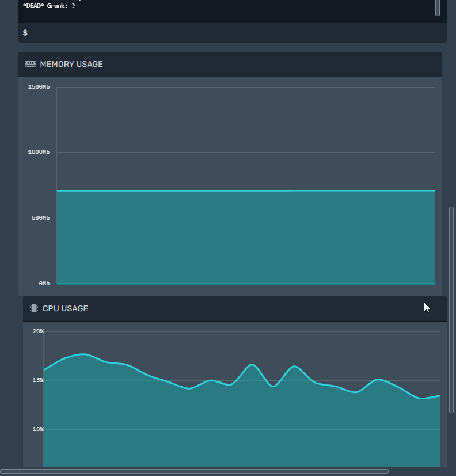The image size is (456, 476).
Task: Click the horizontal scrollbar at bottom
Action: (x=194, y=471)
